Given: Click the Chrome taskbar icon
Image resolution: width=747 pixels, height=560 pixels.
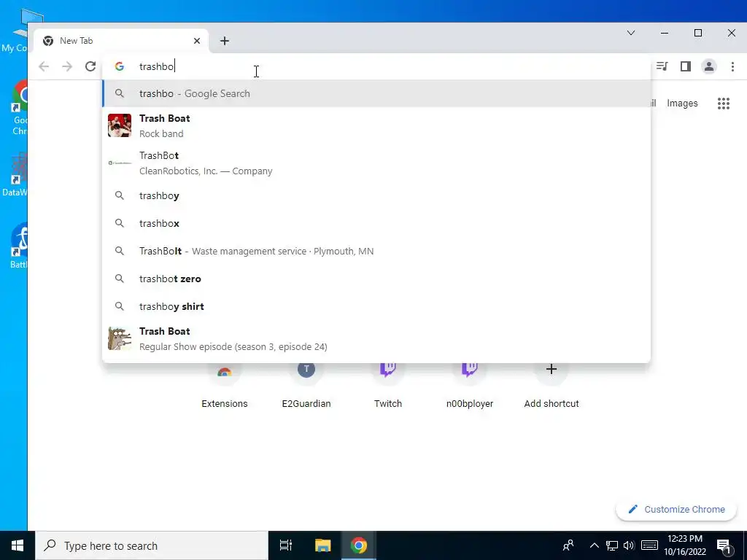Looking at the screenshot, I should 359,545.
